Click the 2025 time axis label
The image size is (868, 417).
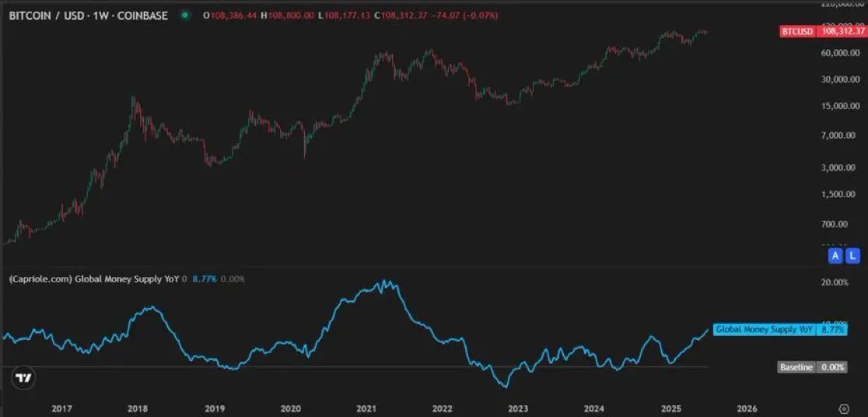tap(671, 408)
